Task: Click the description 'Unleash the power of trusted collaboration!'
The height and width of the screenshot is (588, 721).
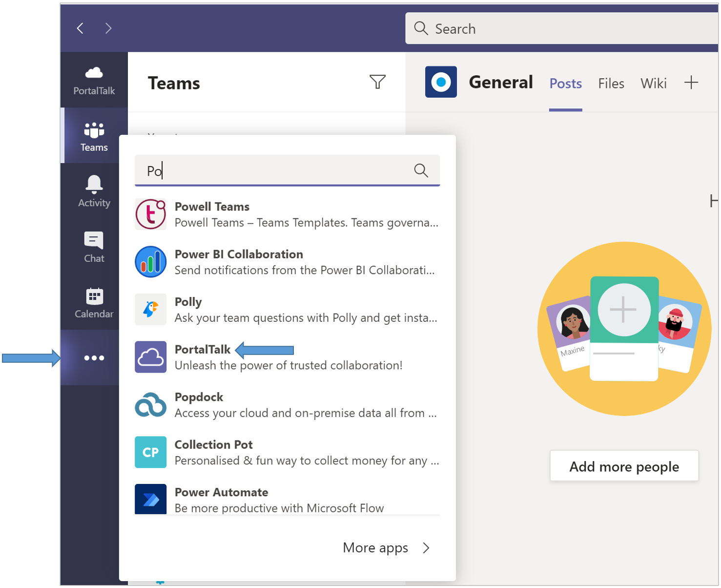Action: 288,366
